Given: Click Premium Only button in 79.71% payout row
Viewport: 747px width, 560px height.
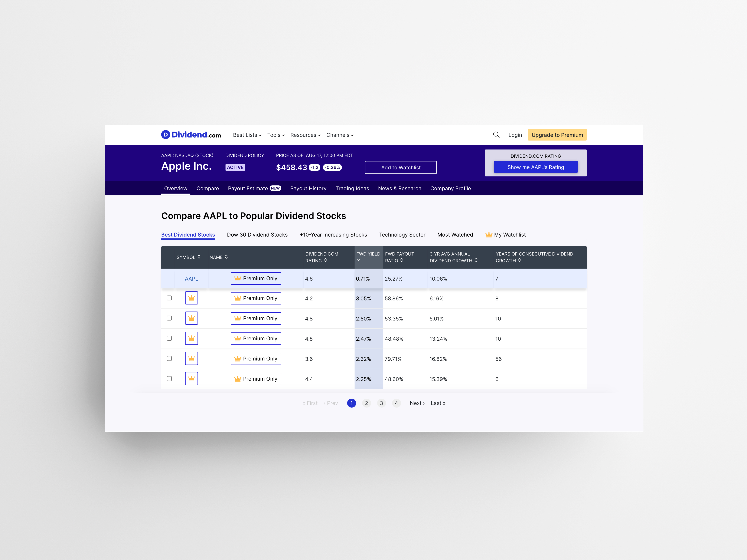Looking at the screenshot, I should click(256, 359).
